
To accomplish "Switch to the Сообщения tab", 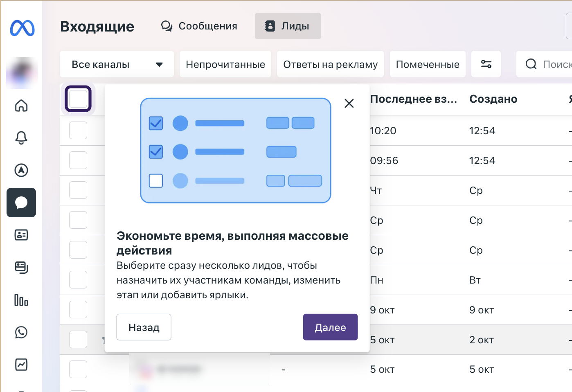I will [199, 26].
